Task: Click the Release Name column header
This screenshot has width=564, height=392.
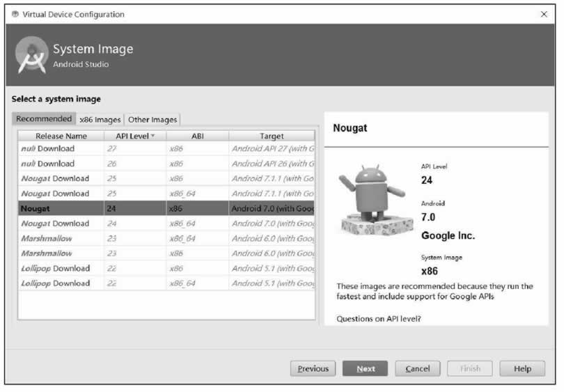Action: 61,136
